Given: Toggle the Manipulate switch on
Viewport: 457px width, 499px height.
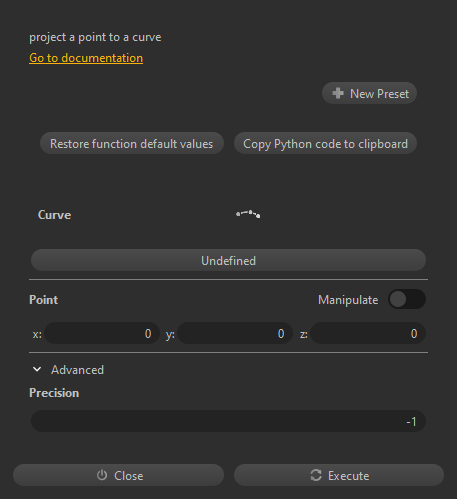Looking at the screenshot, I should (x=407, y=299).
